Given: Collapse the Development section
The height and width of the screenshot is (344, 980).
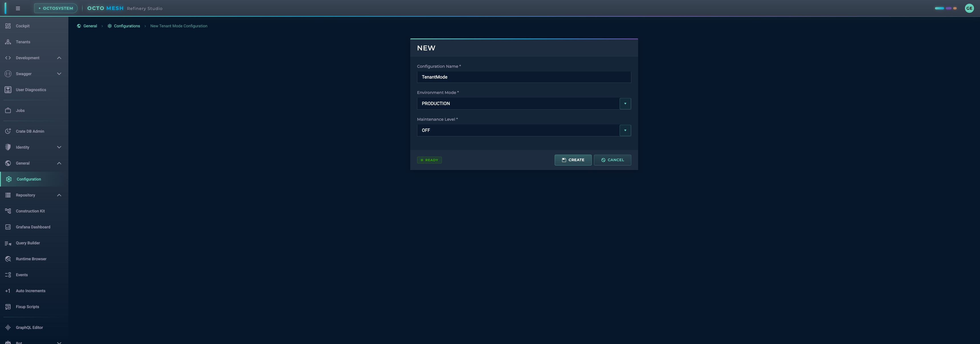Looking at the screenshot, I should (59, 58).
